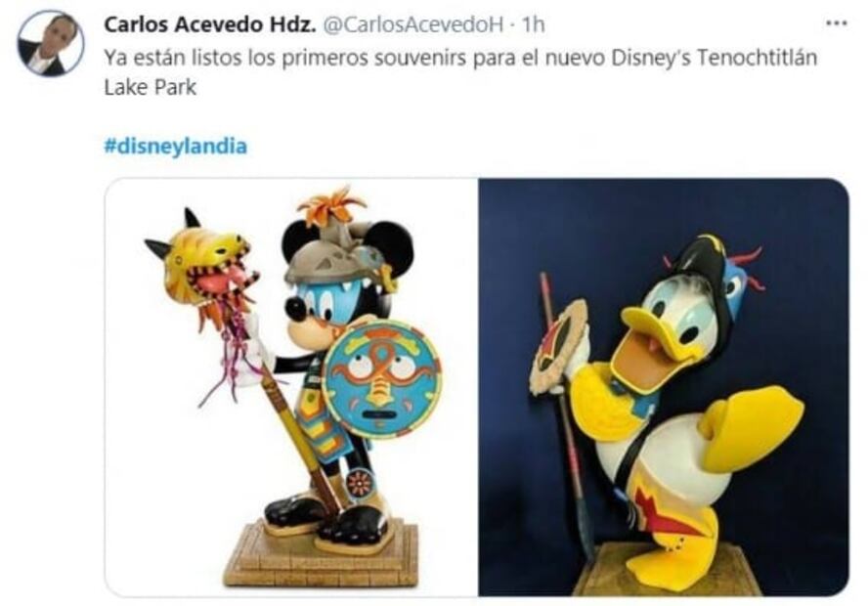This screenshot has height=606, width=868.
Task: Select the Lake Park text line
Action: (x=150, y=87)
